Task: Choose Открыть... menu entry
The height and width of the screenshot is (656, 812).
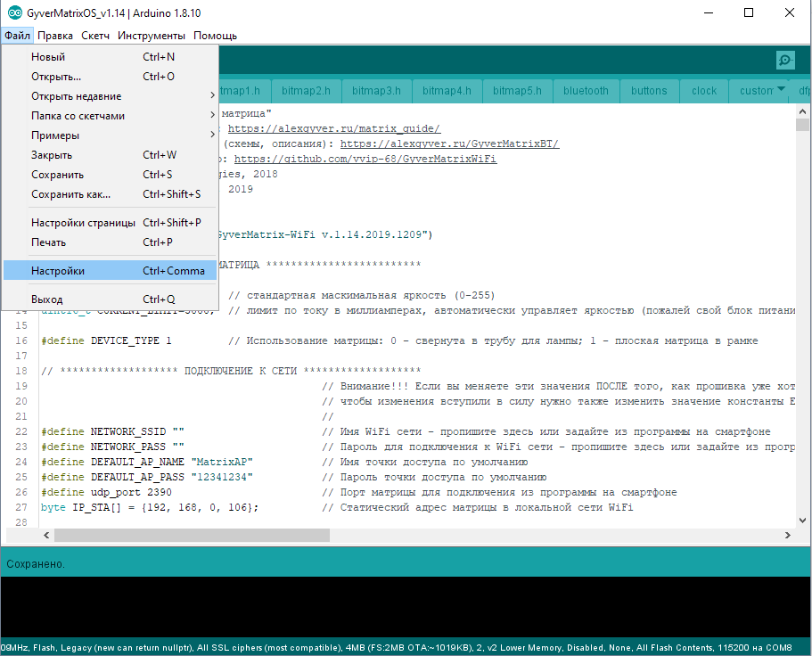Action: point(110,76)
